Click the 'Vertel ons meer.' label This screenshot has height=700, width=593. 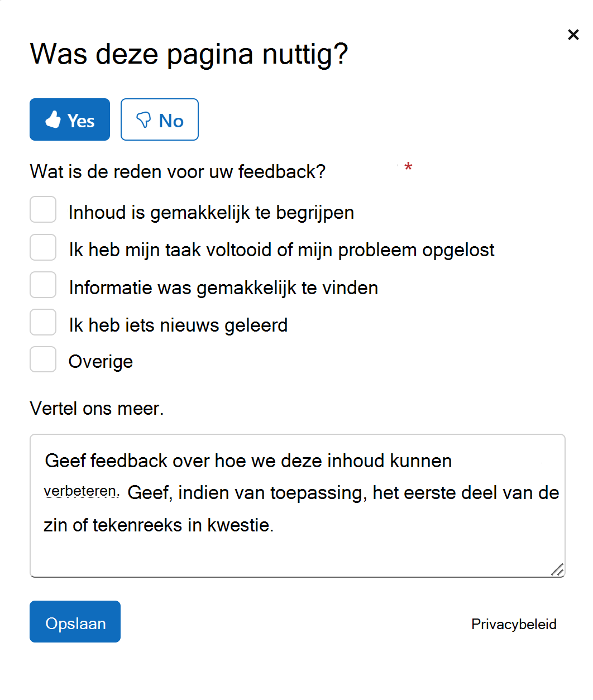[97, 408]
